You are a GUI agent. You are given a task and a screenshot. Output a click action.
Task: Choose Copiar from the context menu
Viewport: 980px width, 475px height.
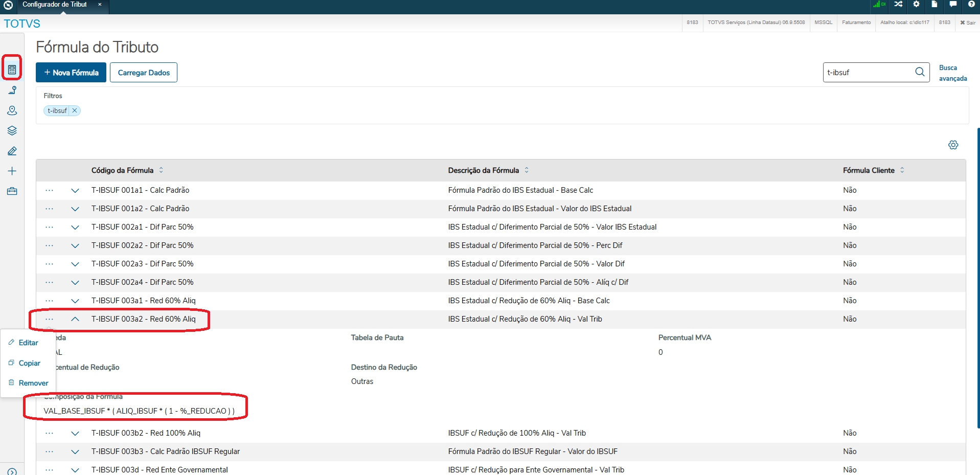[x=28, y=363]
